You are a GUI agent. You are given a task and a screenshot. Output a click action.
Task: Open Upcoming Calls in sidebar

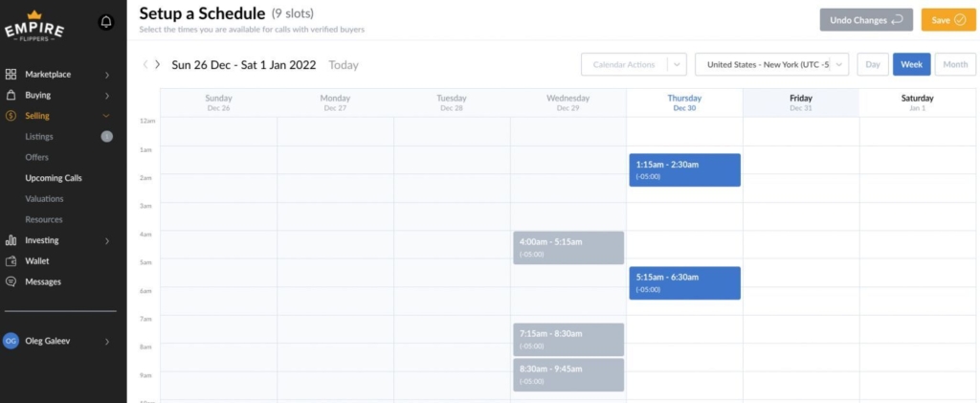tap(54, 178)
